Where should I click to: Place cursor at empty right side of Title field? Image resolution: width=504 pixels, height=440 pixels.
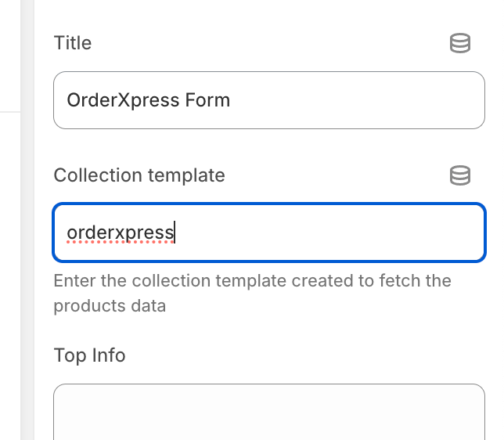click(376, 100)
